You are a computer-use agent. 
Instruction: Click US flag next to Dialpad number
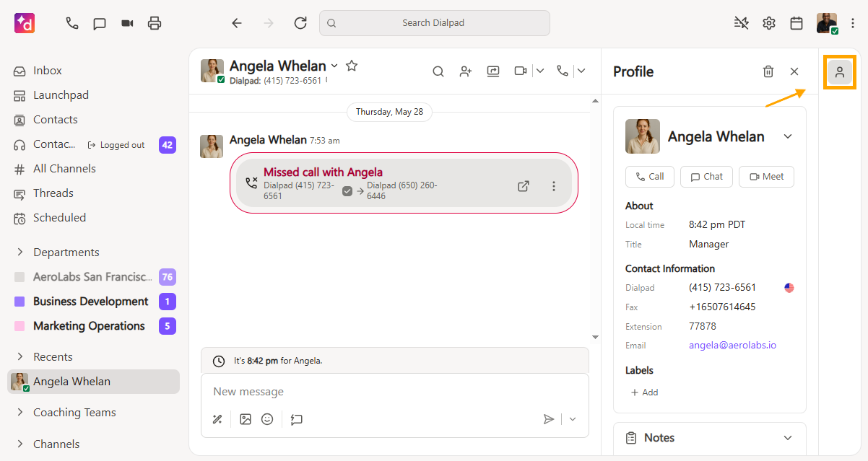(789, 288)
